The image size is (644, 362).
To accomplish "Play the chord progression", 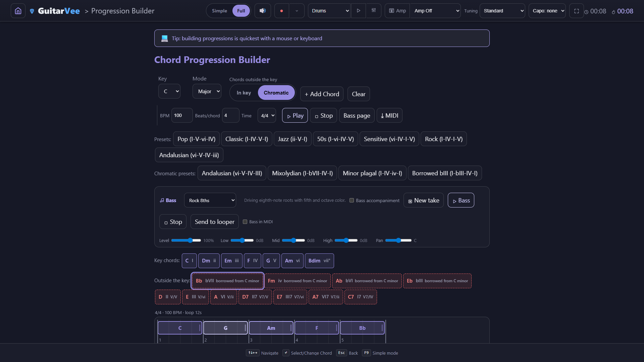I will click(x=295, y=115).
